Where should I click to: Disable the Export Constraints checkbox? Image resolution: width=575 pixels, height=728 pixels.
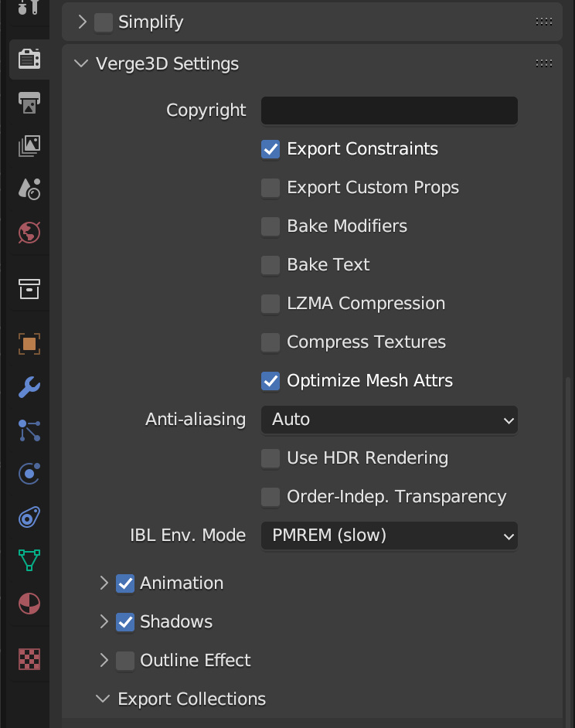(x=270, y=149)
